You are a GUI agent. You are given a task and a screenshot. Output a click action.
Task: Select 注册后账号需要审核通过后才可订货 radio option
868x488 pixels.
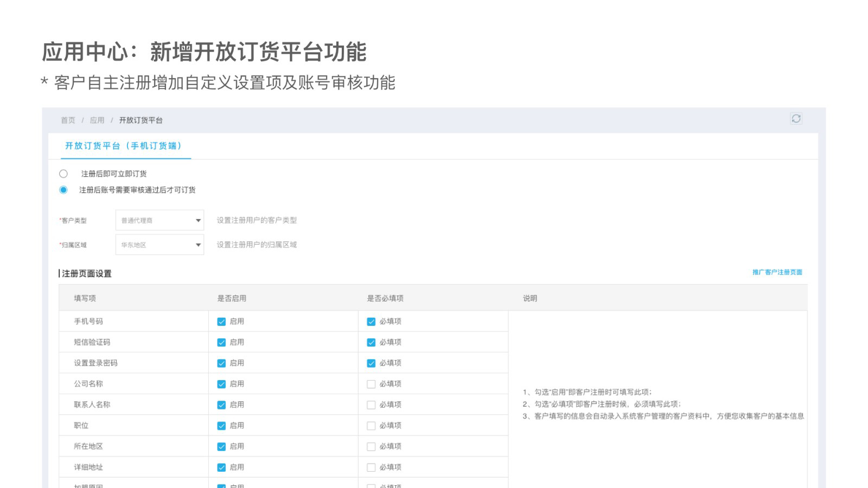[x=63, y=190]
